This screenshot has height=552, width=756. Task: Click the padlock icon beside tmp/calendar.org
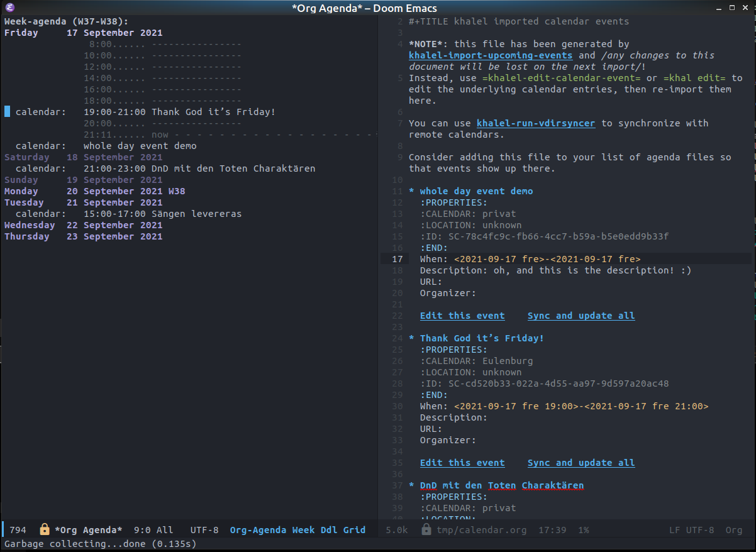pyautogui.click(x=426, y=530)
